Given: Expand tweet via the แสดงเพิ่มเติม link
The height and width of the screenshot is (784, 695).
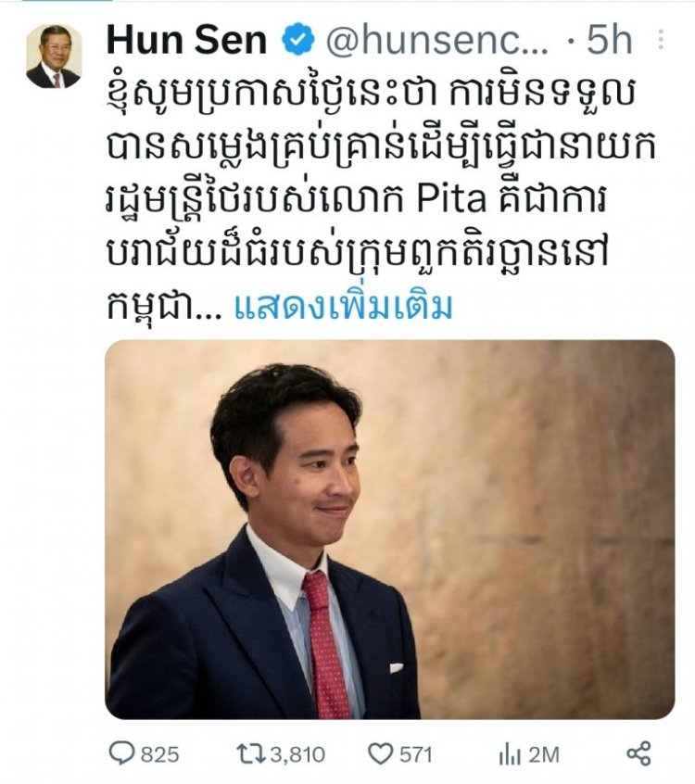Looking at the screenshot, I should pyautogui.click(x=344, y=307).
